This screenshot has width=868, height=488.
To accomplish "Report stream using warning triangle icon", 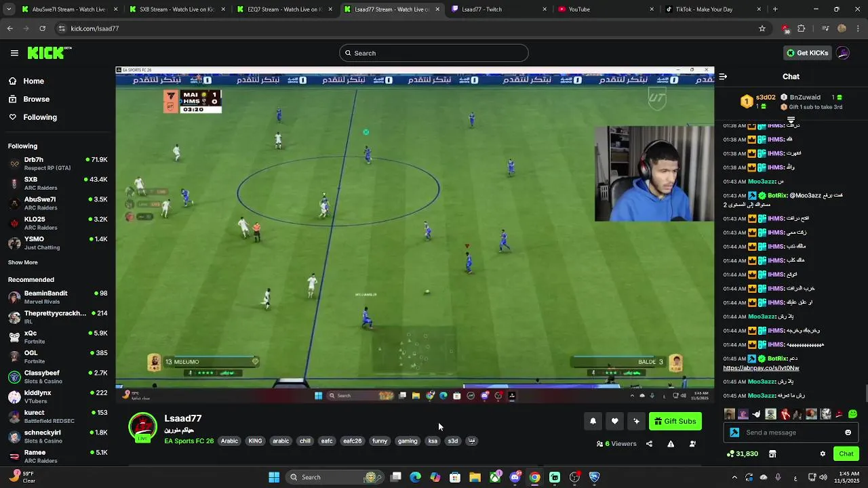I will [x=671, y=444].
